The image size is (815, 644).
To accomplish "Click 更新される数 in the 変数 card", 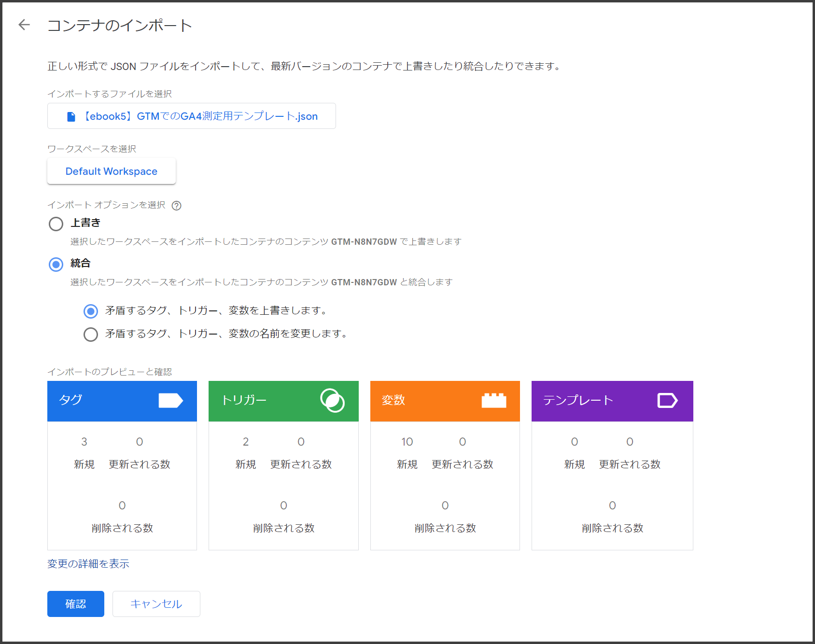I will coord(463,464).
